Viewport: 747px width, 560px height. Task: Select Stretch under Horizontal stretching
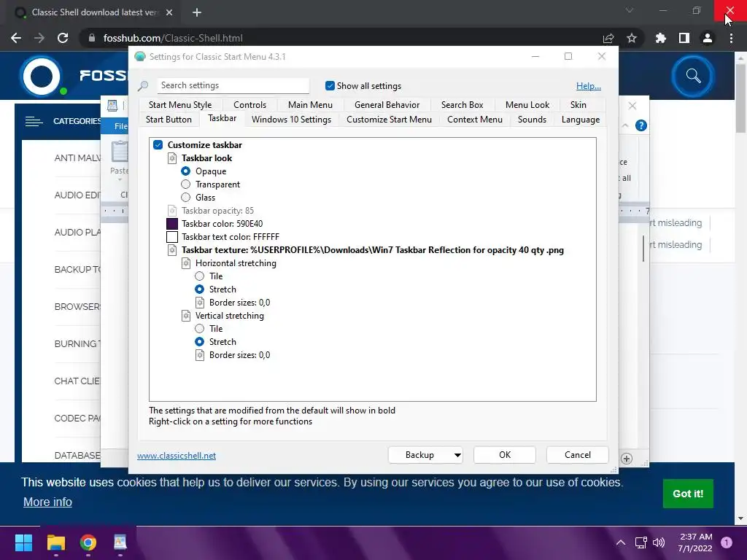[x=200, y=289]
